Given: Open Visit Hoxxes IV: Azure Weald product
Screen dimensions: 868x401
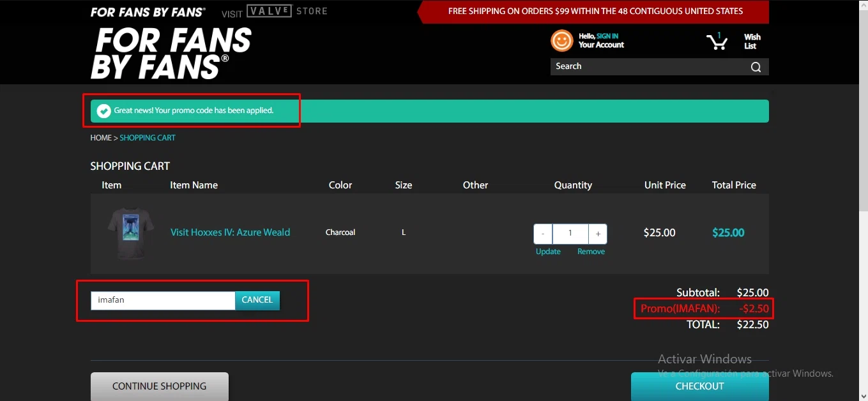Looking at the screenshot, I should [x=230, y=232].
